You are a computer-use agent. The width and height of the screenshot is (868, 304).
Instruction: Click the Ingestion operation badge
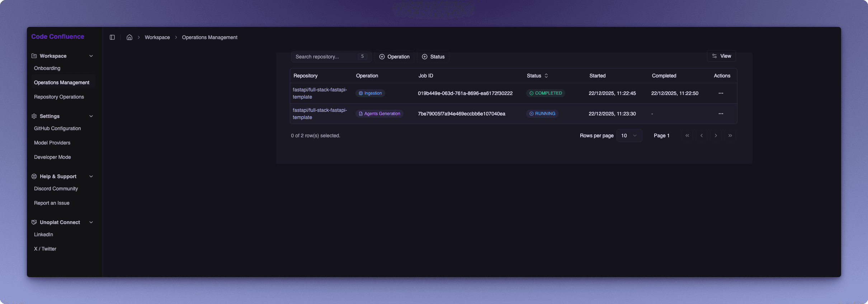coord(370,93)
